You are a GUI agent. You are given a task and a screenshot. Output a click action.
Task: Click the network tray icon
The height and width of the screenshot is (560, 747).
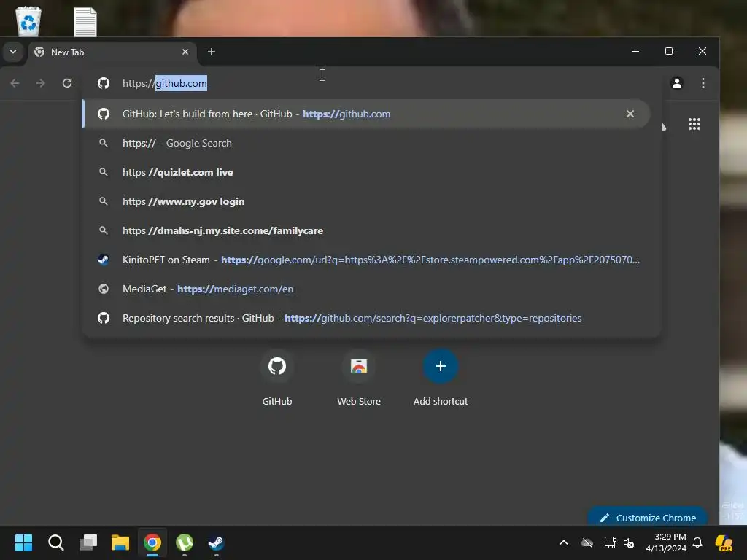pos(610,542)
